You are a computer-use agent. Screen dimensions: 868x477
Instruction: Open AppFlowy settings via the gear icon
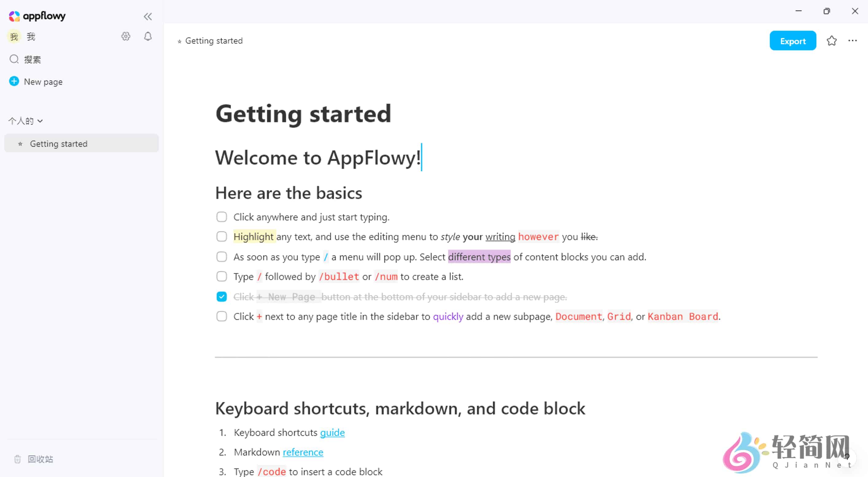(125, 37)
